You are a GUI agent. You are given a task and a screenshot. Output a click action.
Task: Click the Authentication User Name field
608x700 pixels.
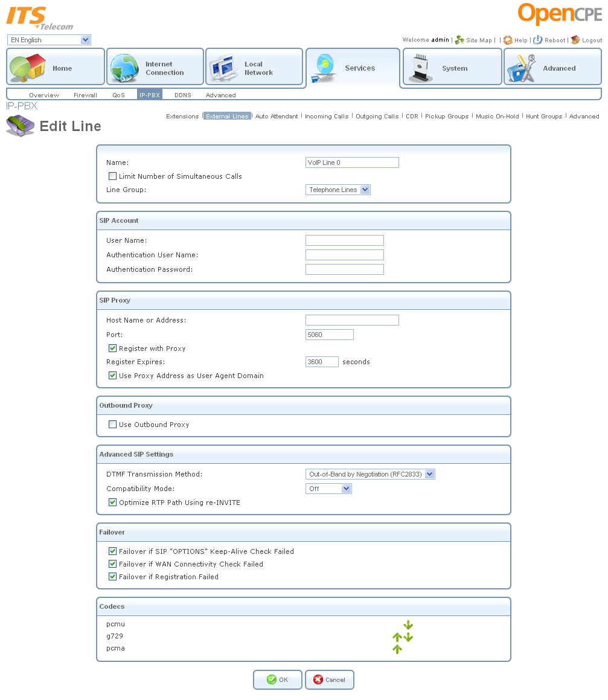(345, 255)
